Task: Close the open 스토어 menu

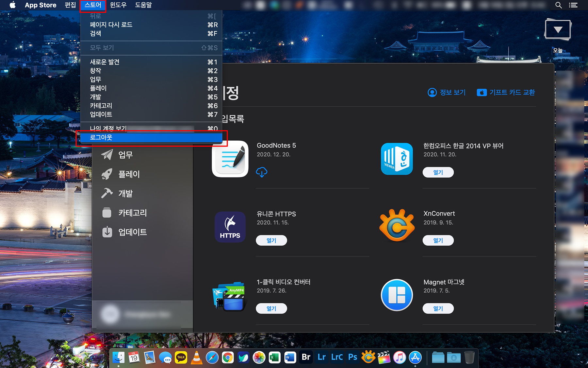Action: 93,5
